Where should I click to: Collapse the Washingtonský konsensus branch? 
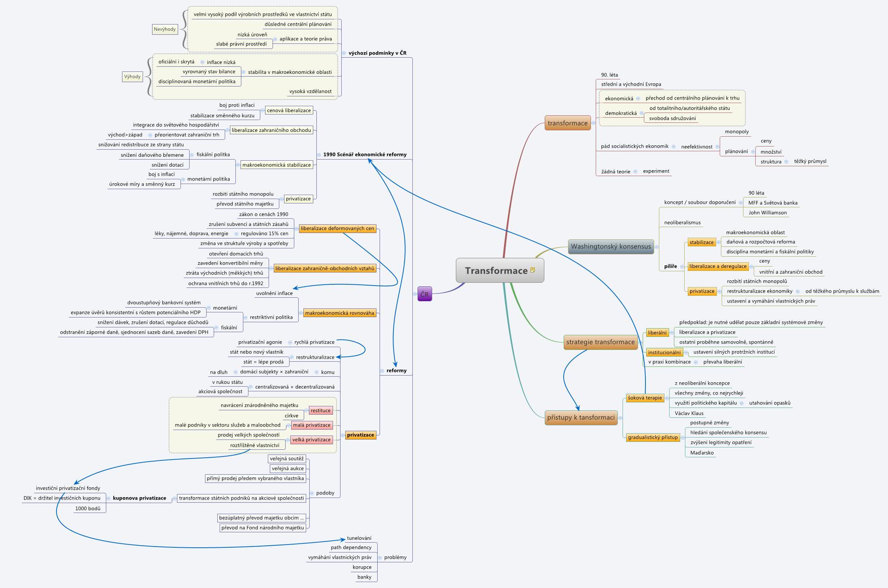[657, 247]
